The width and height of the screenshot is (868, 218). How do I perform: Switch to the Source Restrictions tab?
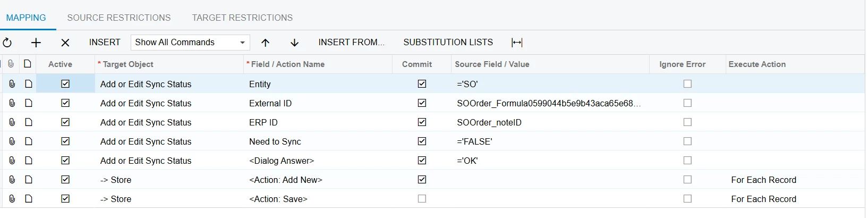point(119,18)
